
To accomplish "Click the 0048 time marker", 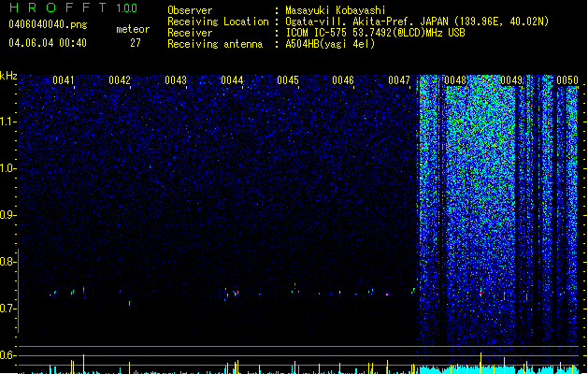I will [455, 80].
